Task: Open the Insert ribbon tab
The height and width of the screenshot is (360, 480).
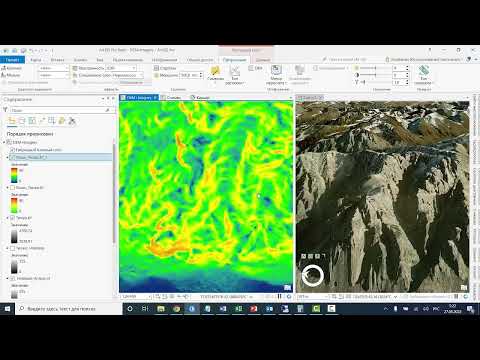Action: (57, 60)
